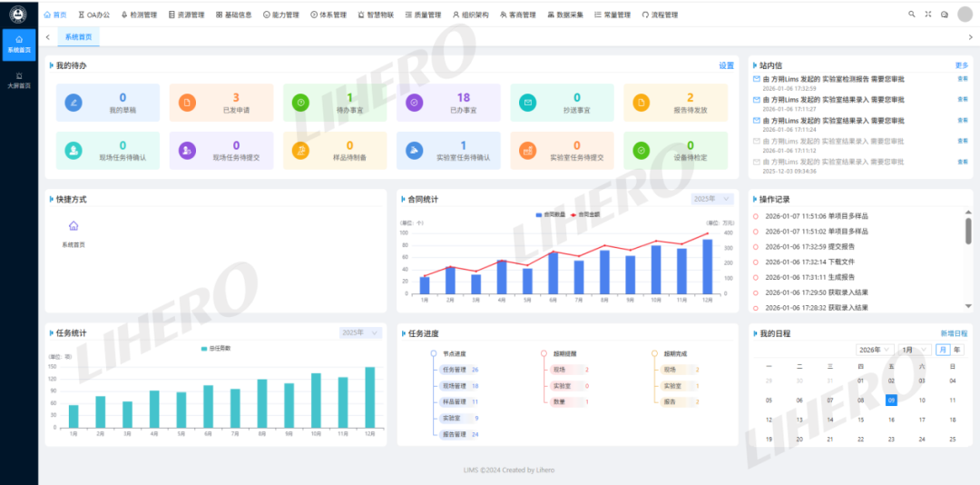Open the 我的草稿 pencil icon card

[x=73, y=103]
